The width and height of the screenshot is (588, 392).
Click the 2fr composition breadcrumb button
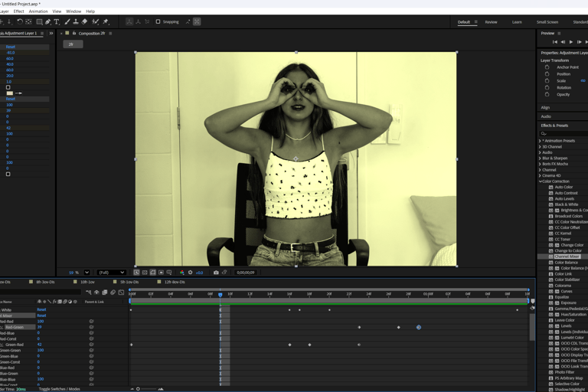(73, 44)
